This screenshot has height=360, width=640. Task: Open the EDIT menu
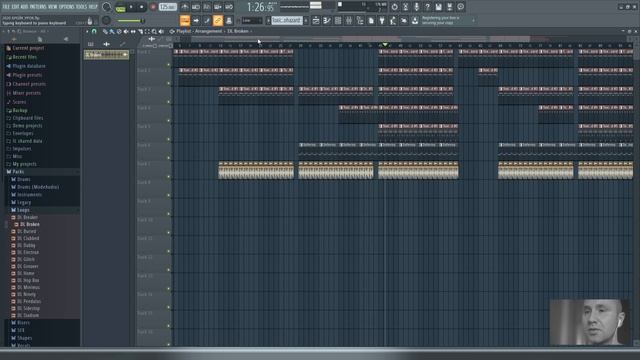pos(16,7)
